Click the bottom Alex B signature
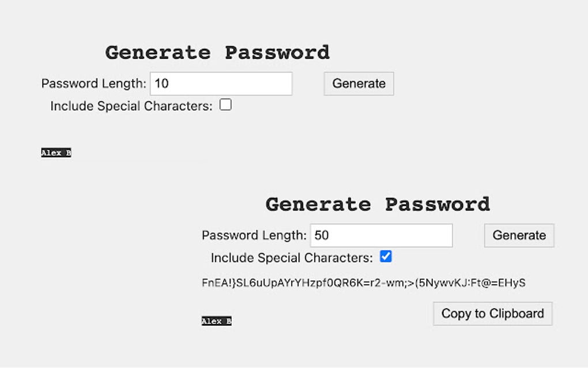The image size is (588, 368). [216, 321]
